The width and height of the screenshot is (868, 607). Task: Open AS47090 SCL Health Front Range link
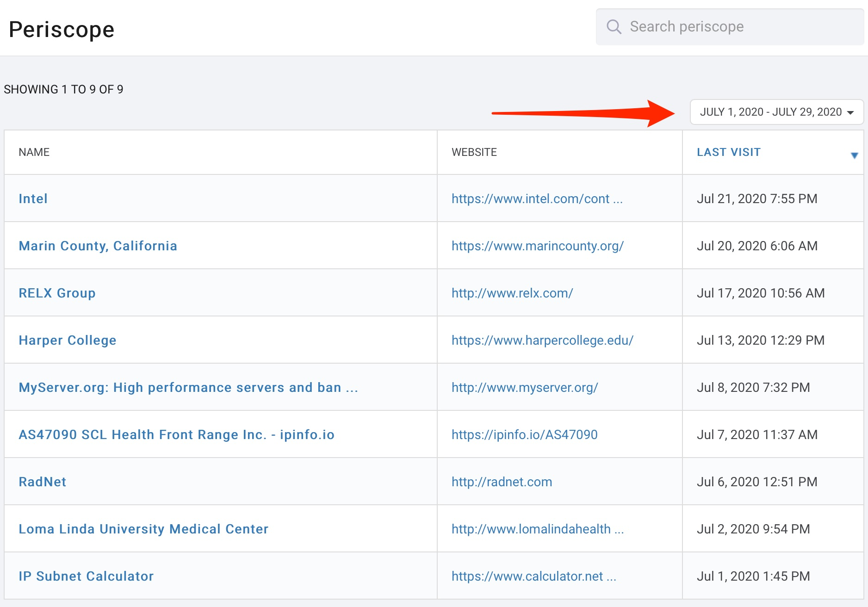pos(176,434)
